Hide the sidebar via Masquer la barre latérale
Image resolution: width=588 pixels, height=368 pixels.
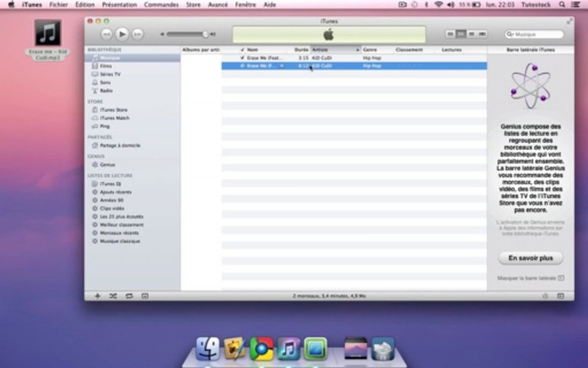(x=530, y=278)
